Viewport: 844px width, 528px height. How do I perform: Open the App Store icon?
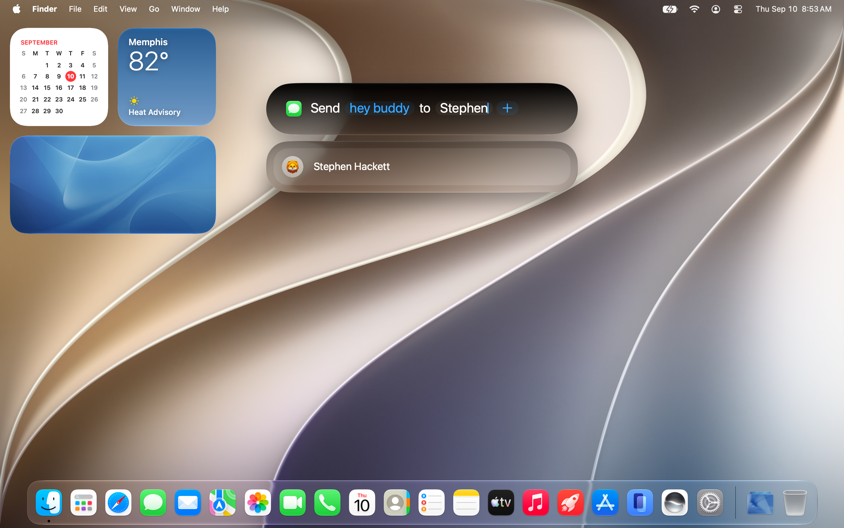(605, 503)
